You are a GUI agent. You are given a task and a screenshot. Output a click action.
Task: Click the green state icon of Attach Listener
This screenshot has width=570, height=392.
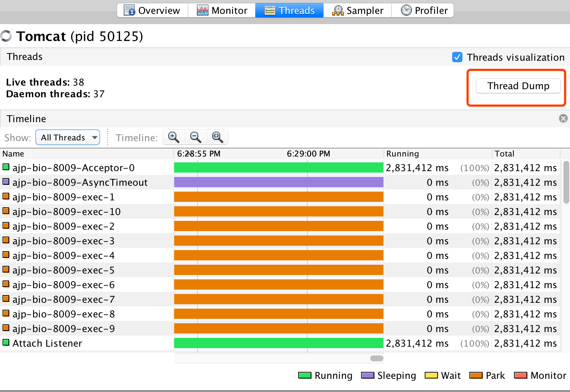tap(6, 343)
